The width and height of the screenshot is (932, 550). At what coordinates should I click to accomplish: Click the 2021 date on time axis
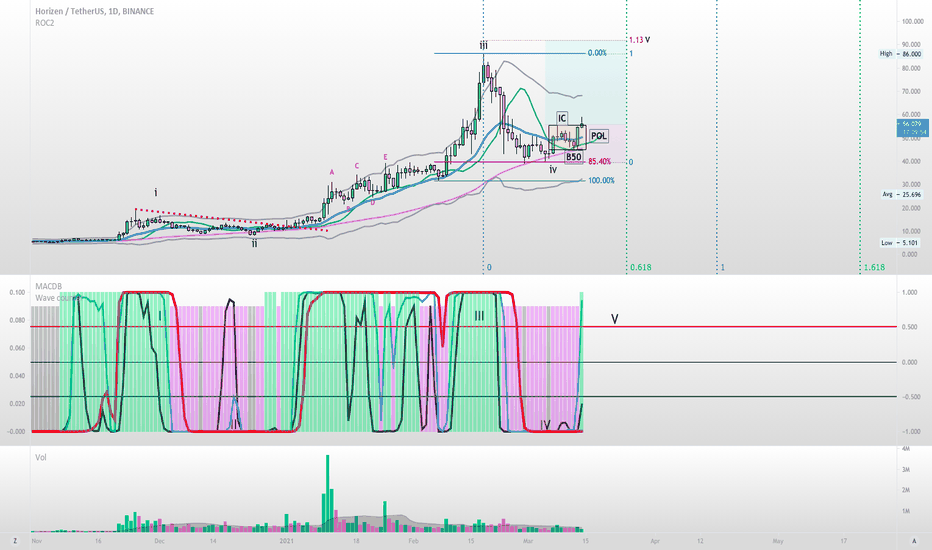(x=286, y=541)
